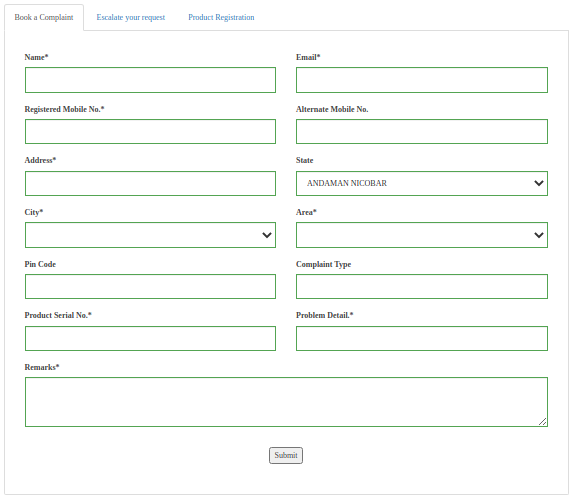
Task: Select the Complaint Type field
Action: [x=422, y=287]
